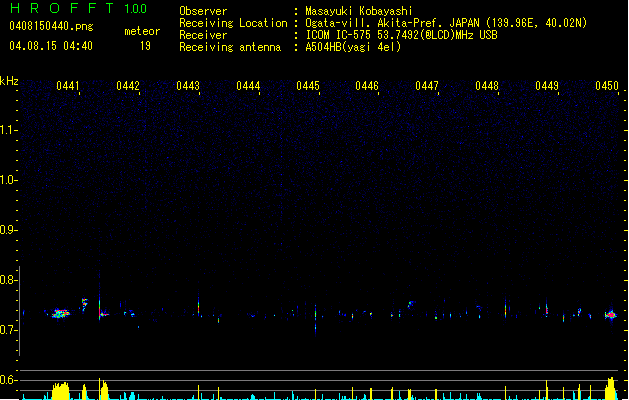629x400 pixels.
Task: Click time marker 0445
Action: pos(308,86)
